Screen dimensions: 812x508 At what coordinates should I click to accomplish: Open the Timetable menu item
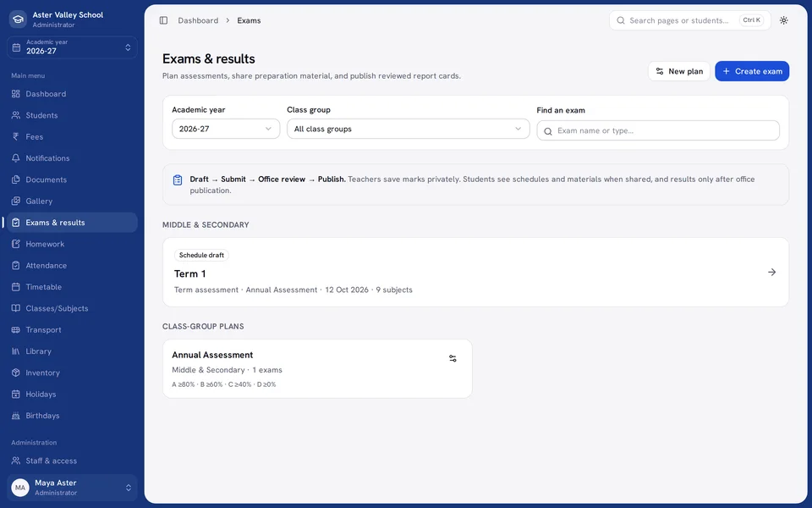pos(72,287)
